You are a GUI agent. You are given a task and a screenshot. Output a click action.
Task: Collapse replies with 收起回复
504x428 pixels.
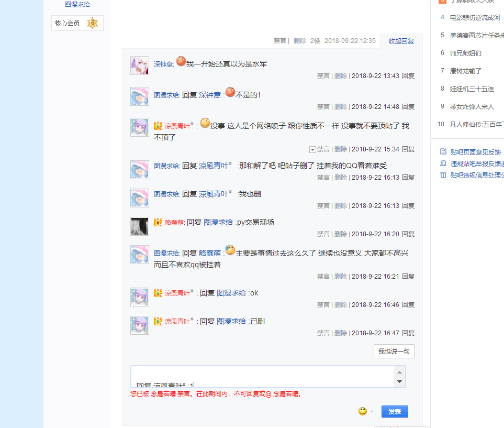pos(401,41)
